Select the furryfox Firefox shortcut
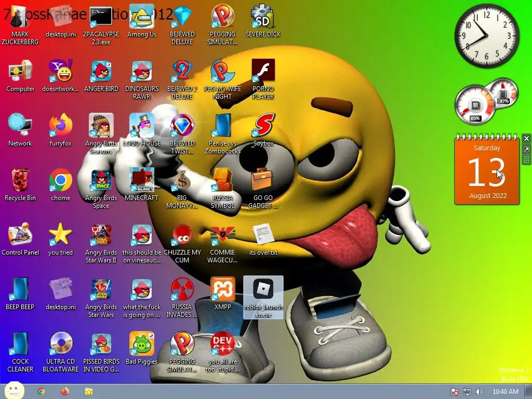The height and width of the screenshot is (399, 532). pyautogui.click(x=60, y=130)
